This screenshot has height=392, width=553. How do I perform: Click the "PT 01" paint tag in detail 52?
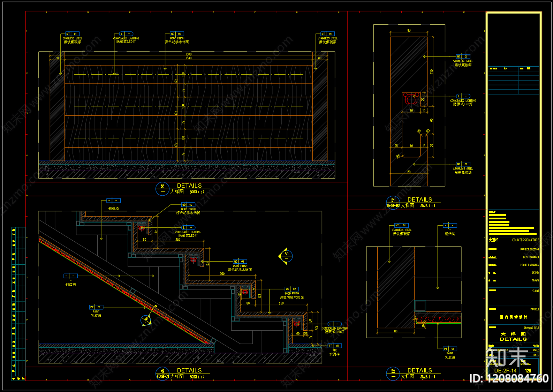(450, 349)
